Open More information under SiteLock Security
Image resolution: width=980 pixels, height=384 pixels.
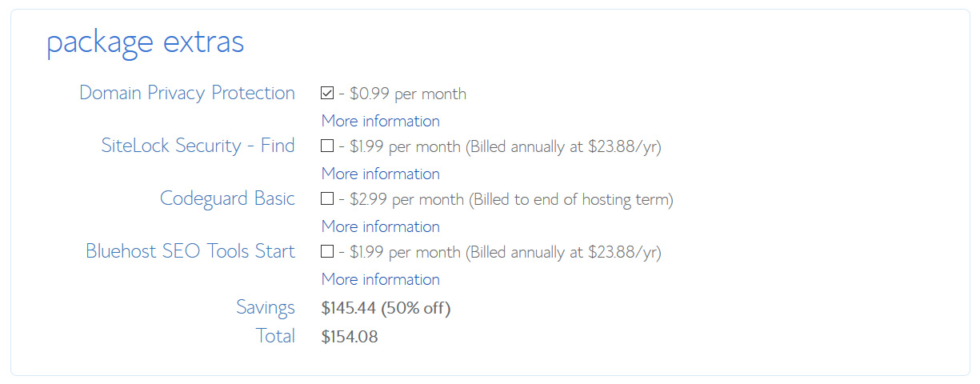pos(380,174)
